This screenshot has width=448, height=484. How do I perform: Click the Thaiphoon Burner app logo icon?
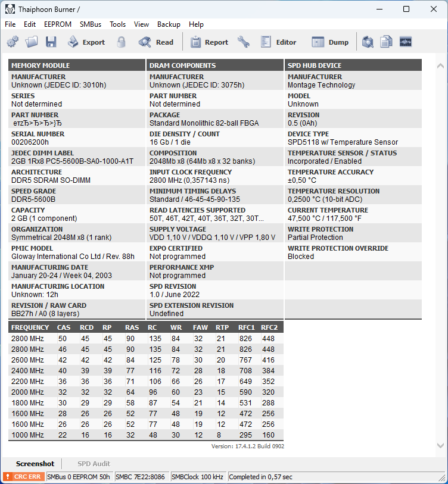pyautogui.click(x=10, y=10)
